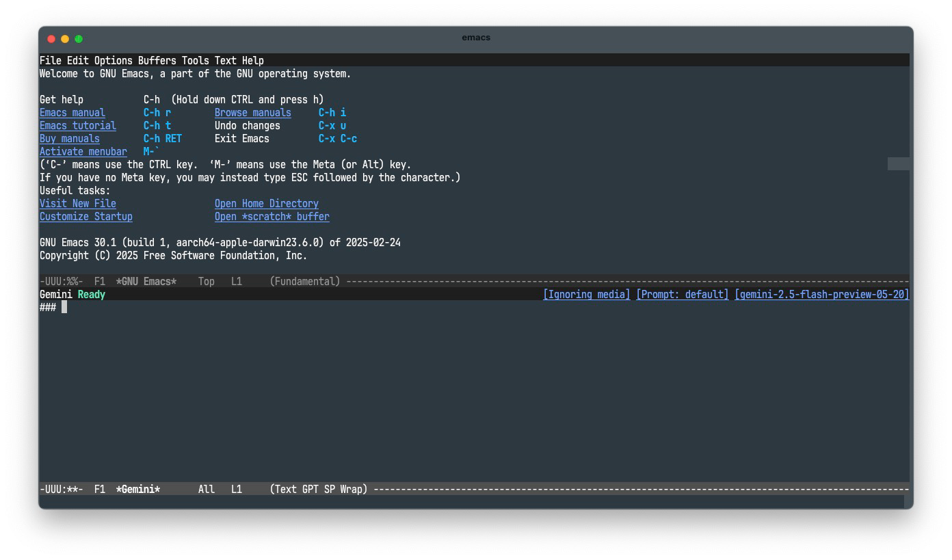This screenshot has height=560, width=952.
Task: Open the Text menu
Action: 226,60
